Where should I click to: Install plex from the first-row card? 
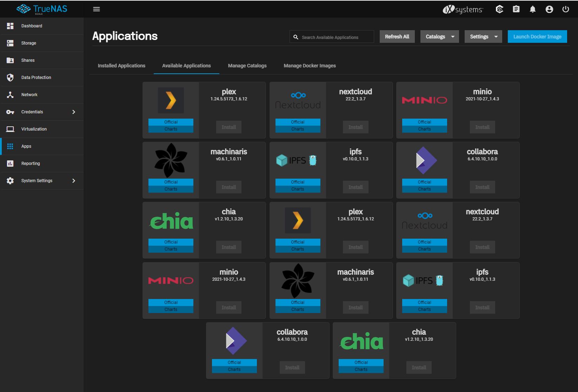click(x=229, y=127)
